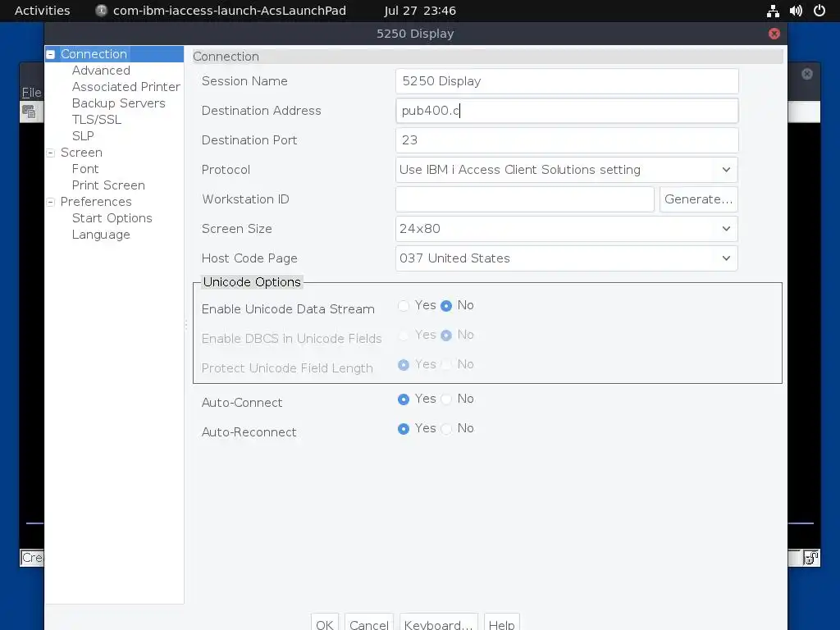
Task: Confirm with the OK button
Action: click(325, 623)
